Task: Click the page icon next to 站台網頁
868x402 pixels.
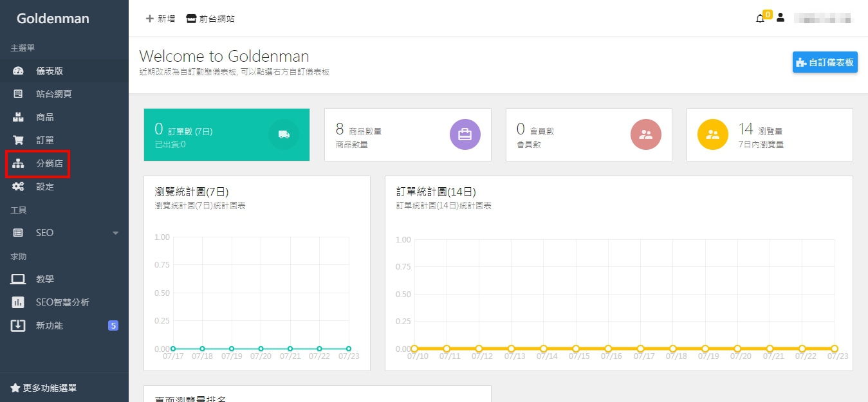Action: pos(18,94)
